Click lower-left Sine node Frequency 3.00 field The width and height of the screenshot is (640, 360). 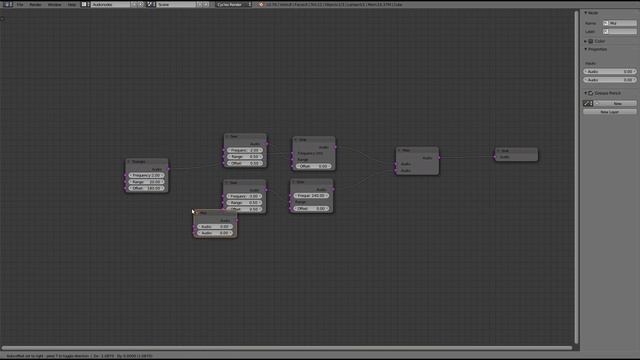click(x=244, y=196)
